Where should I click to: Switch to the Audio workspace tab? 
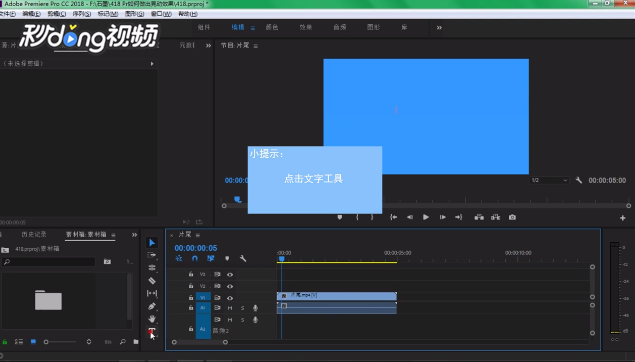coord(340,27)
